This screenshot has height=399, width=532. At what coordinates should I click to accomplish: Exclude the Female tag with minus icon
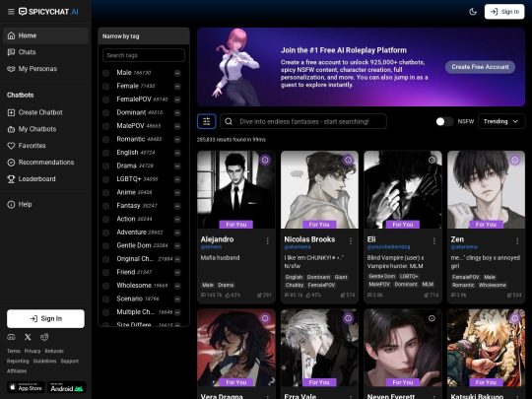point(177,86)
